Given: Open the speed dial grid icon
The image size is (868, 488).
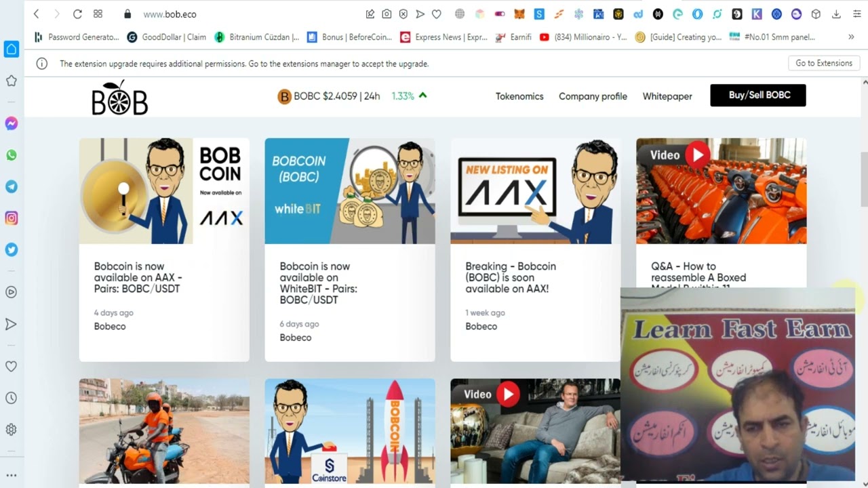Looking at the screenshot, I should coord(98,14).
